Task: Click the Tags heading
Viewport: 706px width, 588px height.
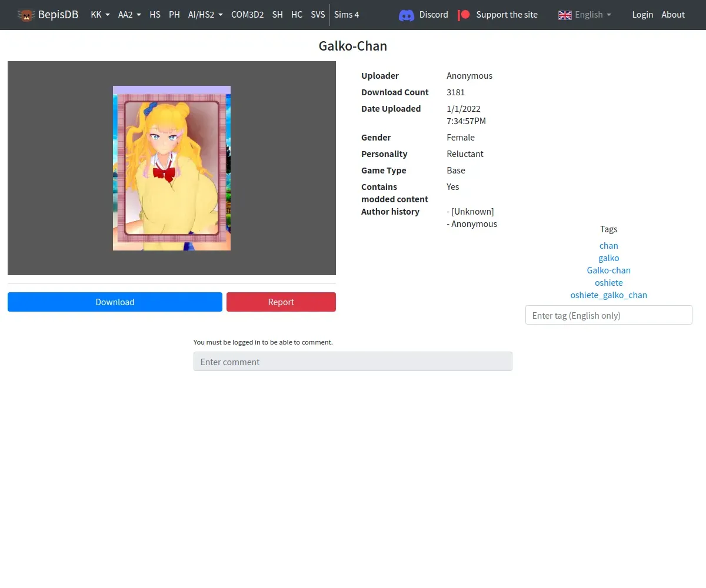Action: point(609,229)
